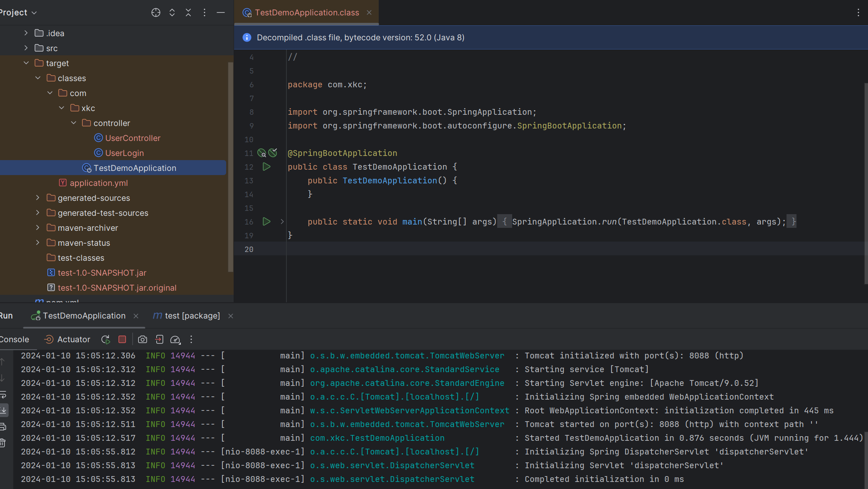The width and height of the screenshot is (868, 489).
Task: Click the profiler gauge icon
Action: pyautogui.click(x=175, y=340)
